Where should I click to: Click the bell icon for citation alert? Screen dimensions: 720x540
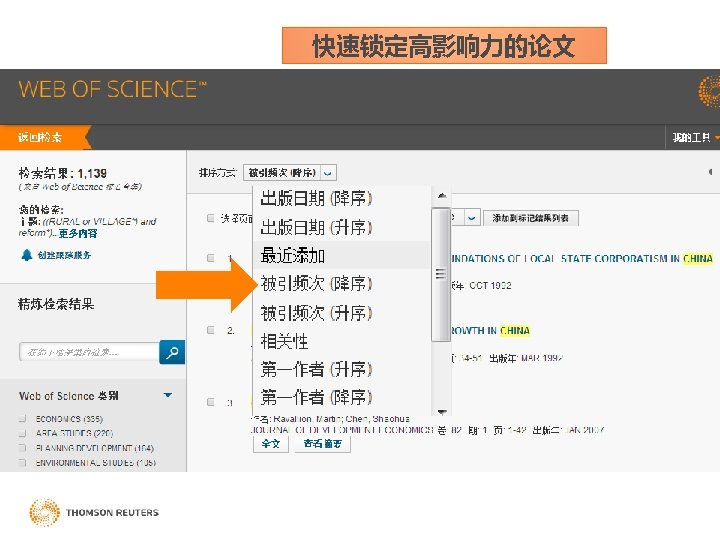pos(27,255)
